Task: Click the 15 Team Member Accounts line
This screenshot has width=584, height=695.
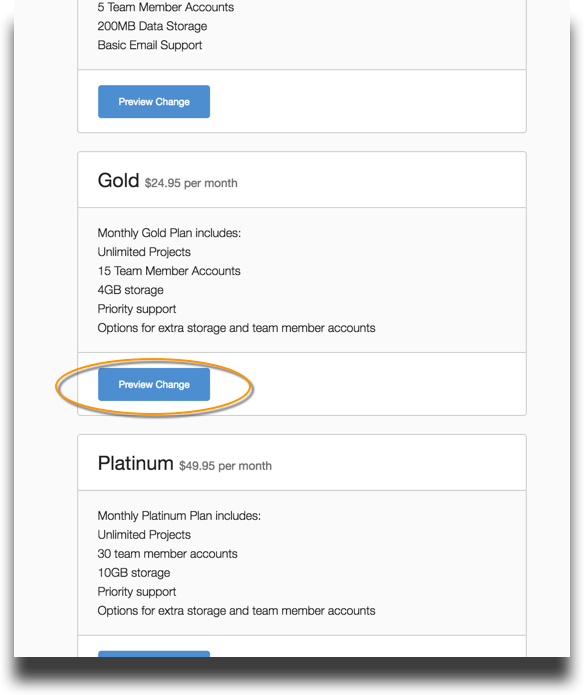Action: (169, 271)
